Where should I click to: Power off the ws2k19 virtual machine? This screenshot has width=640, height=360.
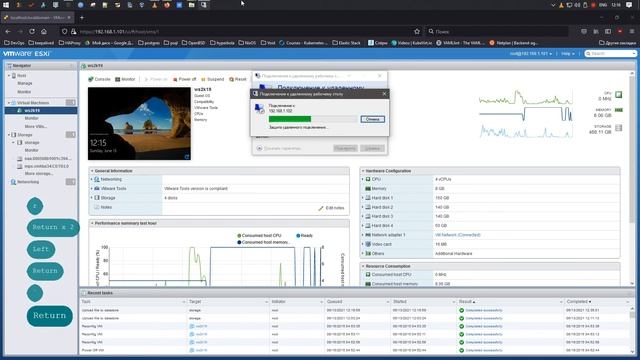pos(184,79)
